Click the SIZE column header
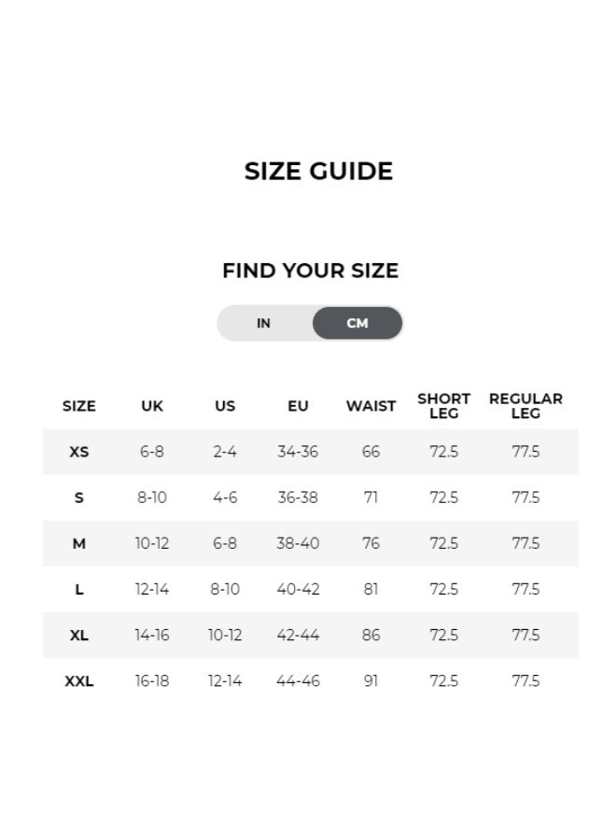The image size is (616, 840). pos(79,406)
